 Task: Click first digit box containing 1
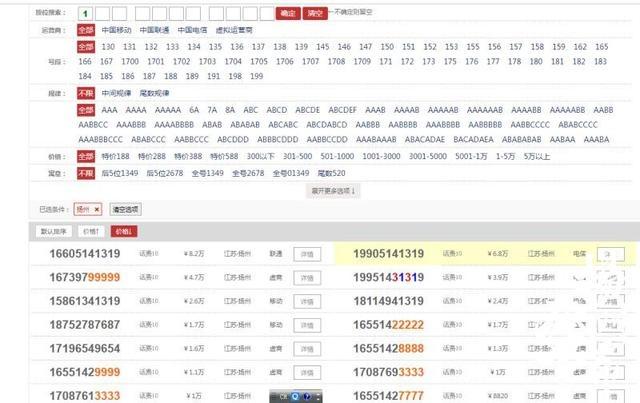point(86,14)
